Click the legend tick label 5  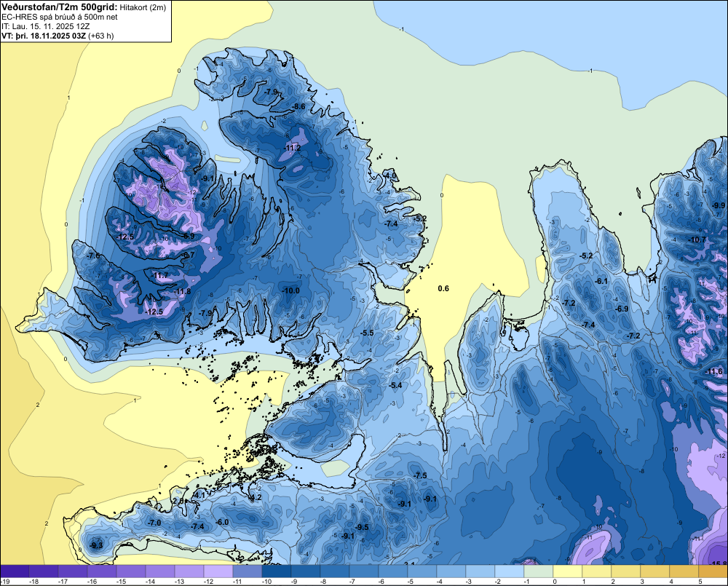coord(700,582)
